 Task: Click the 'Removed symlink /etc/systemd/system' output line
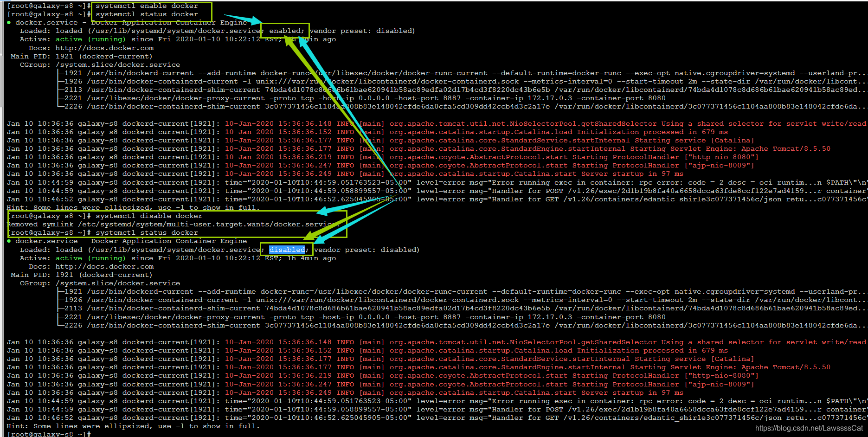tap(174, 225)
